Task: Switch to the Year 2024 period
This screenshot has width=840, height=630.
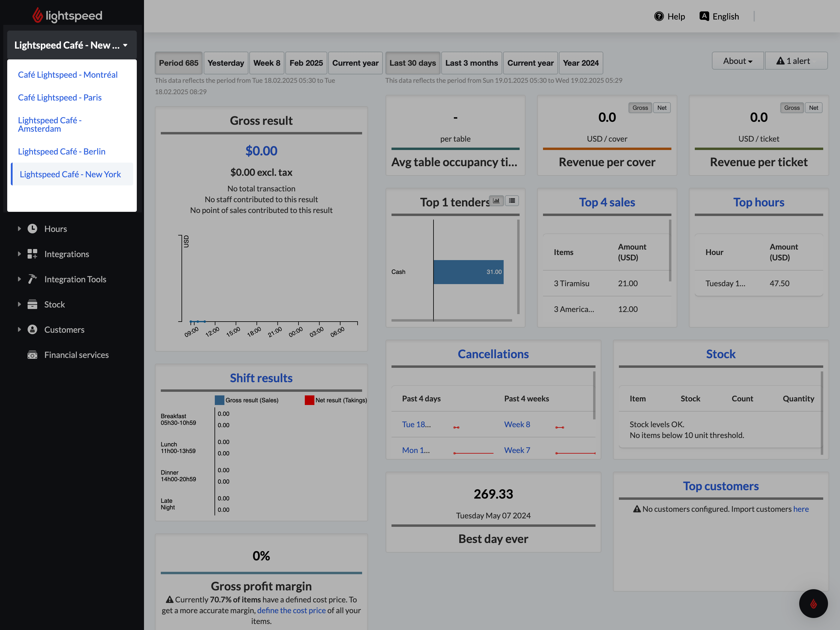Action: (x=580, y=63)
